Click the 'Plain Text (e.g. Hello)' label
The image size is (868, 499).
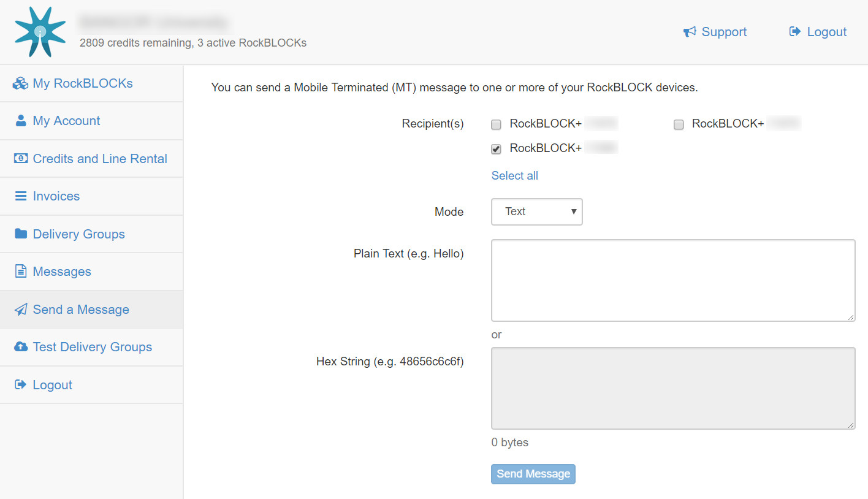point(409,254)
